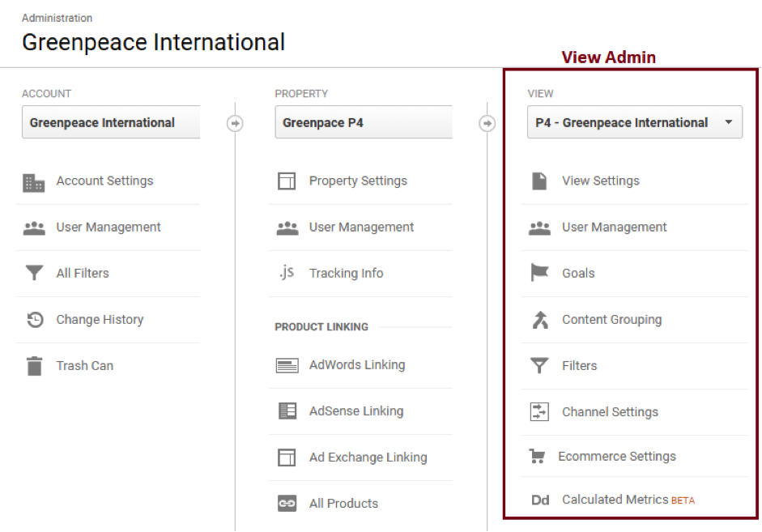Click the Channel Settings arrows icon
The image size is (762, 532).
[539, 411]
